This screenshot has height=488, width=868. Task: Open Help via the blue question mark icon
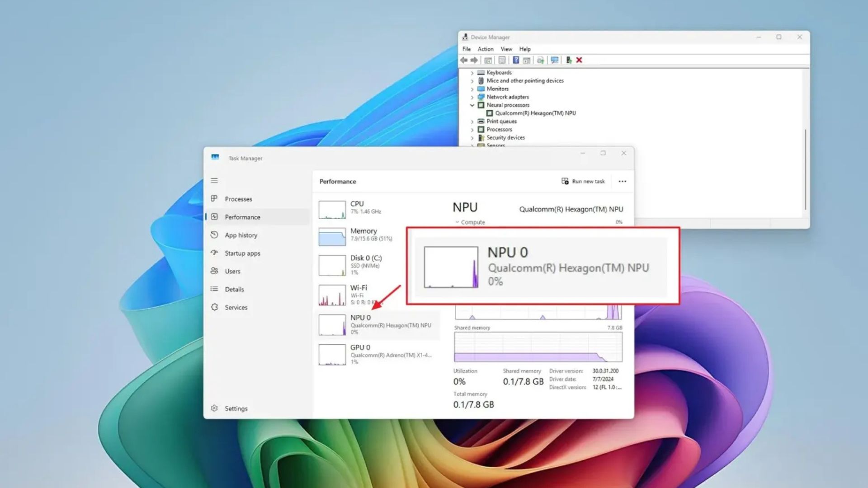pyautogui.click(x=516, y=60)
